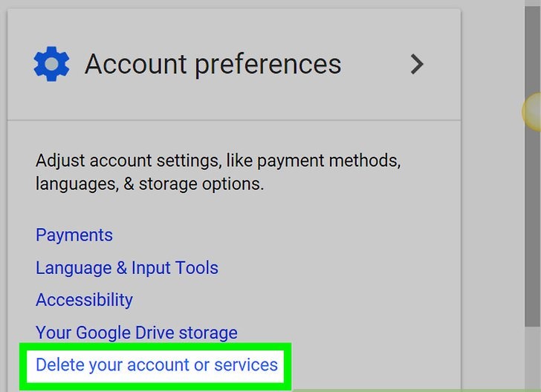
Task: Open Language & Input Tools link
Action: pyautogui.click(x=127, y=268)
